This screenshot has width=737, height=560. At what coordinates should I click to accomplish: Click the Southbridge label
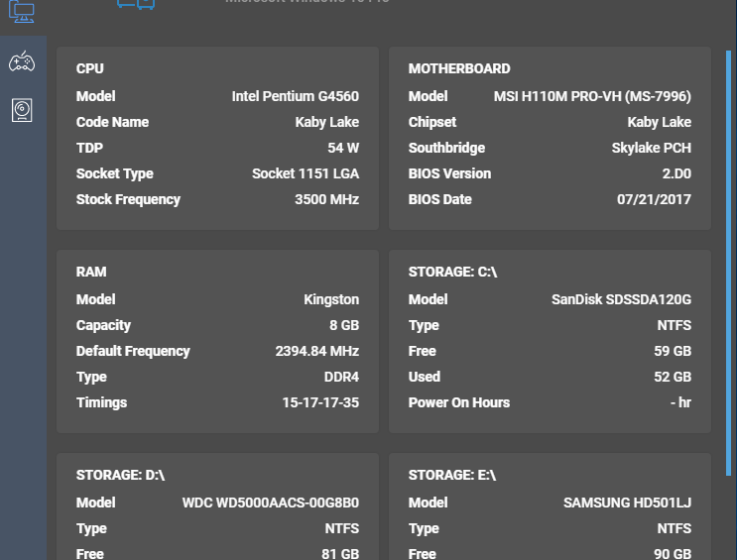coord(446,148)
